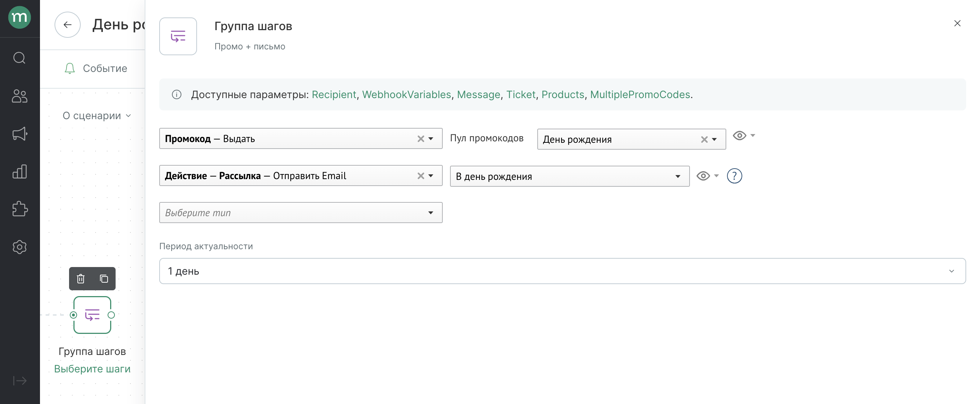Select the step group node on canvas
980x404 pixels.
click(92, 315)
